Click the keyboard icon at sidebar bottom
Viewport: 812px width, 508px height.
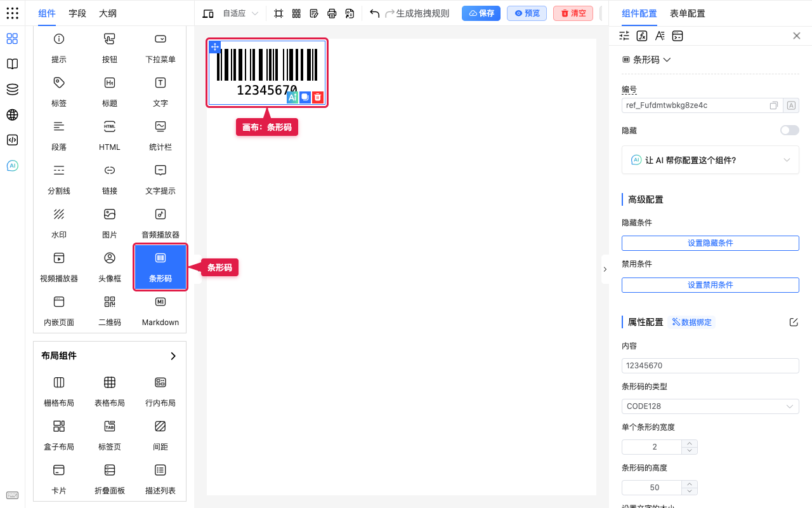click(x=12, y=495)
